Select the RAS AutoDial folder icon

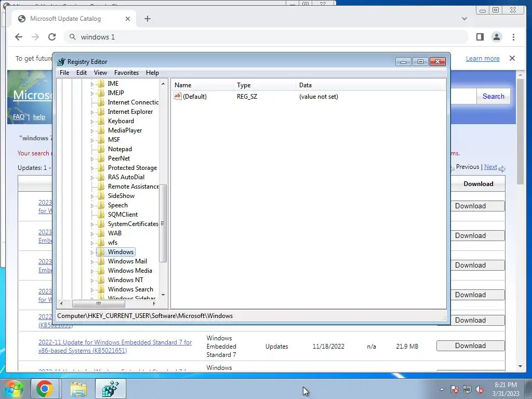pos(101,177)
